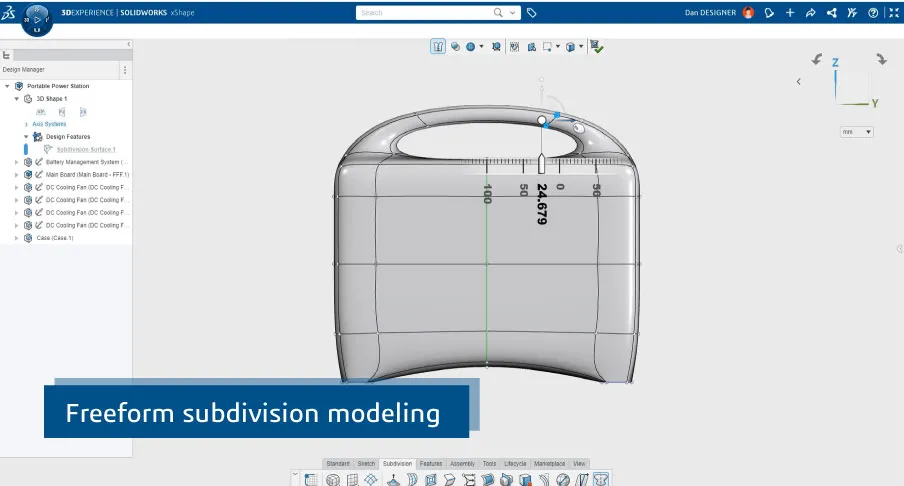Viewport: 904px width, 486px height.
Task: Open the help question mark icon
Action: click(x=872, y=13)
